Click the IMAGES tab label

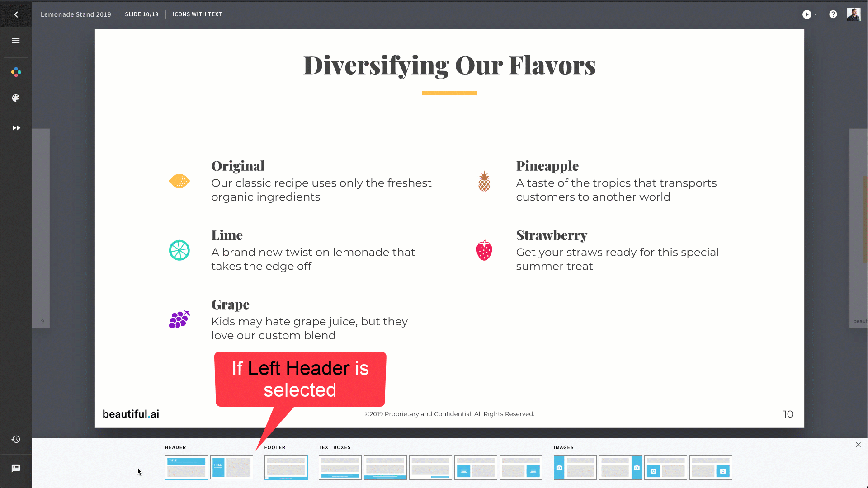point(563,447)
